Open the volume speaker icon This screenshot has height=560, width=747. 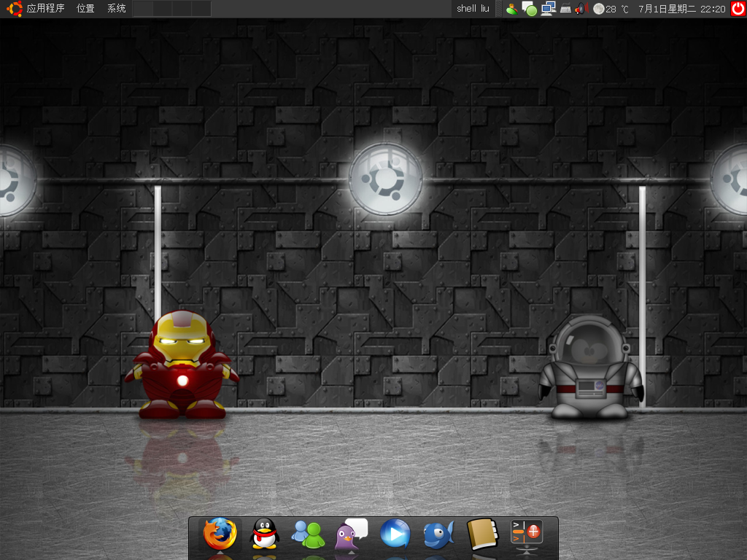[x=581, y=9]
